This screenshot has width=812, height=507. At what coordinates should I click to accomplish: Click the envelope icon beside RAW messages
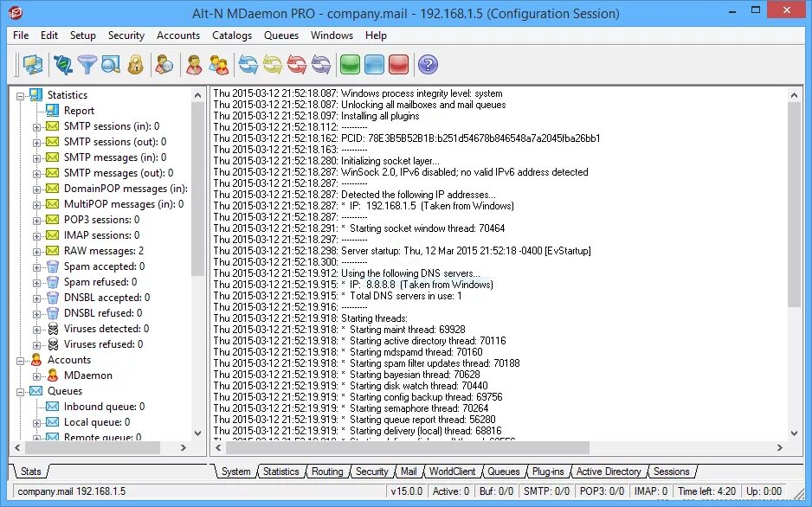tap(52, 250)
